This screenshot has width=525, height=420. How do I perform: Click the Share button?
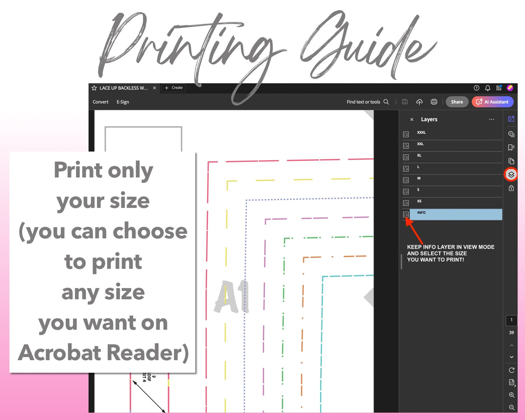tap(457, 102)
